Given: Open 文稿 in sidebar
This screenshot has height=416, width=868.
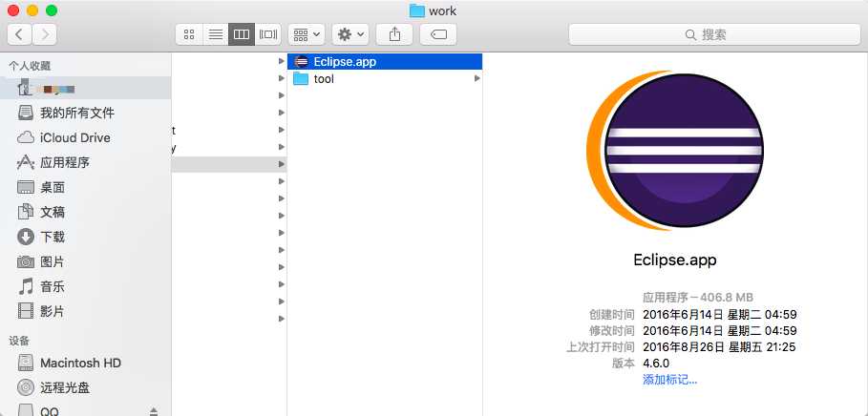Looking at the screenshot, I should [86, 212].
